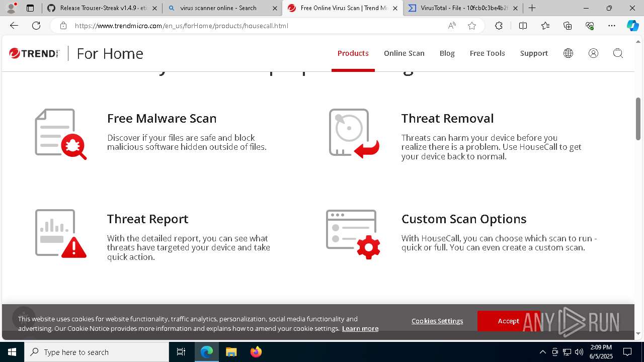Open the Windows Start menu
The width and height of the screenshot is (644, 362).
point(12,352)
